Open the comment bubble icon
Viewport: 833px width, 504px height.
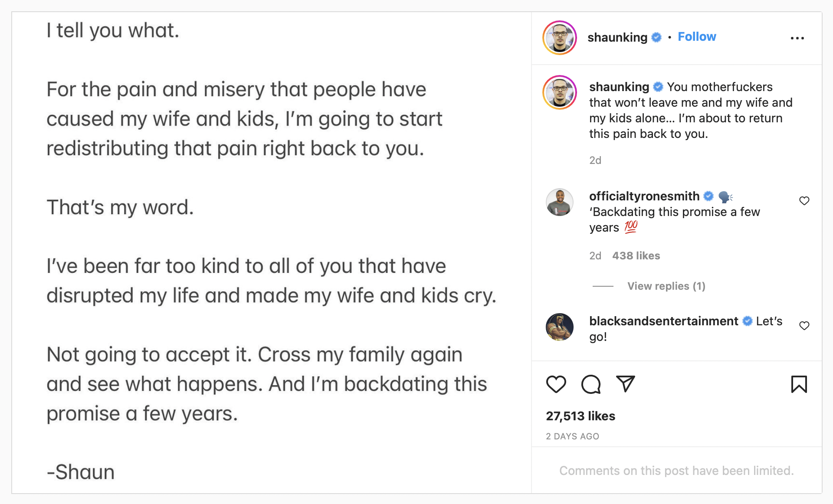[x=590, y=384]
